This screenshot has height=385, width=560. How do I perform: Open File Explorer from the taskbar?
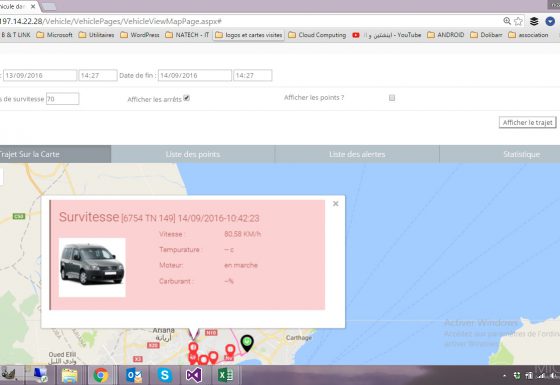(x=70, y=375)
